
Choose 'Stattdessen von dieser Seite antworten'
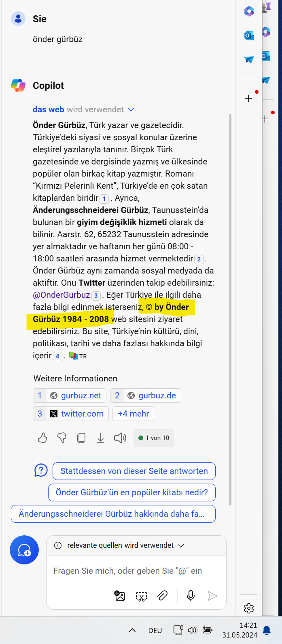[134, 471]
